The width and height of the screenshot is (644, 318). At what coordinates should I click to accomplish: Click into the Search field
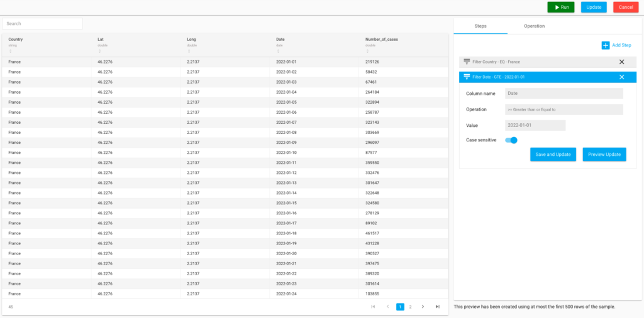(x=42, y=24)
